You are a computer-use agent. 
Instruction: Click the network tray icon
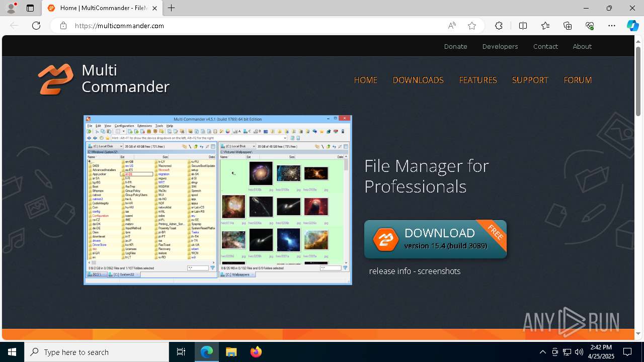click(x=567, y=352)
